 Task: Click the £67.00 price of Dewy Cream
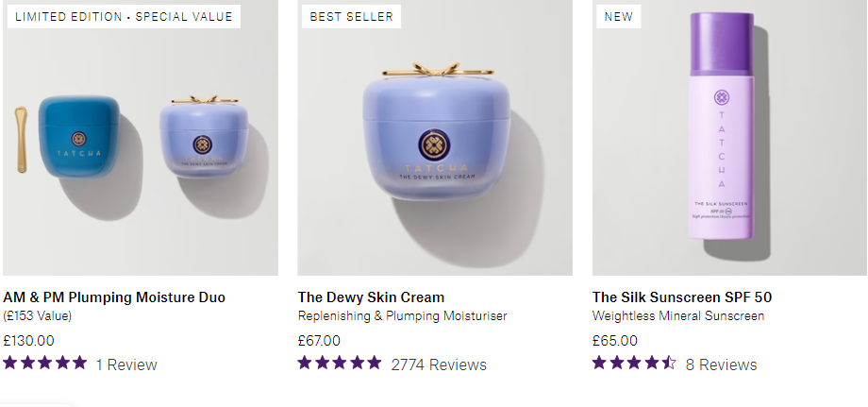click(x=320, y=341)
